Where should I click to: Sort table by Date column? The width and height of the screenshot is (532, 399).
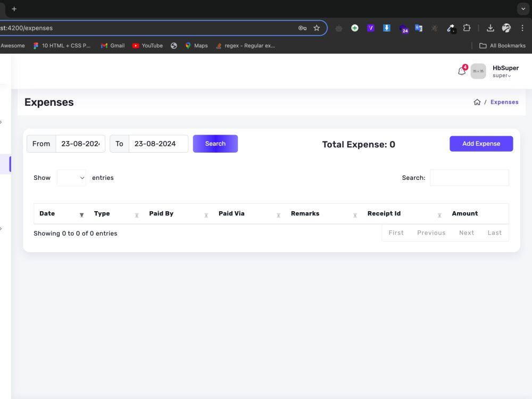point(61,214)
